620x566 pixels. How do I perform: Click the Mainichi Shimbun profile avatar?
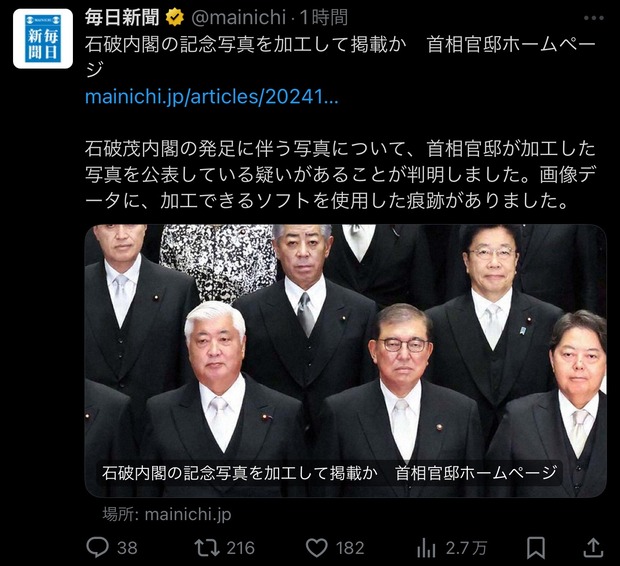pyautogui.click(x=43, y=39)
